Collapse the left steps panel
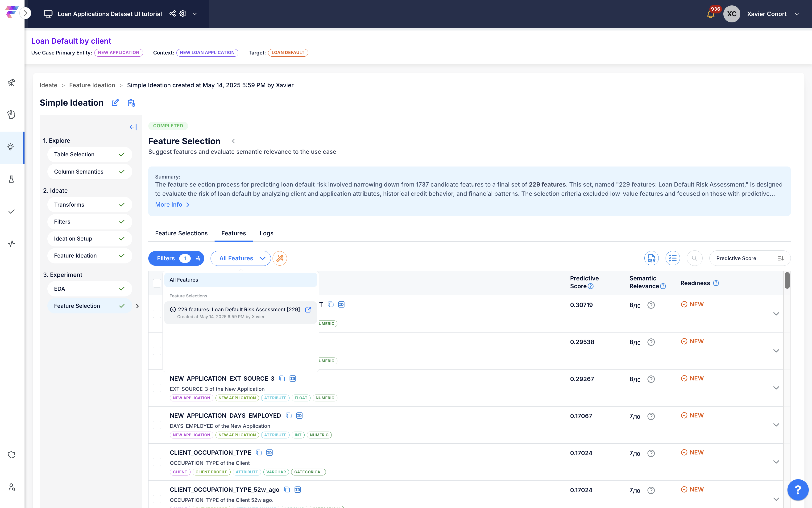The height and width of the screenshot is (508, 812). pos(133,127)
